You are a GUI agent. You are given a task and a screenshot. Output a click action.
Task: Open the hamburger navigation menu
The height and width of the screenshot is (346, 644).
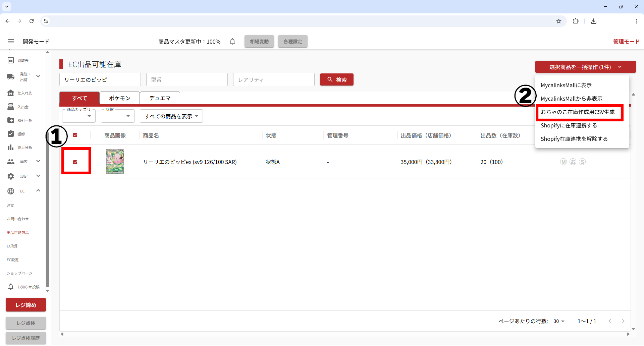point(11,41)
